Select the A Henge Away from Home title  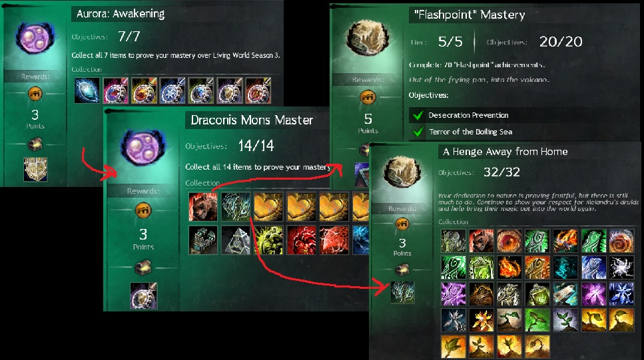(505, 152)
